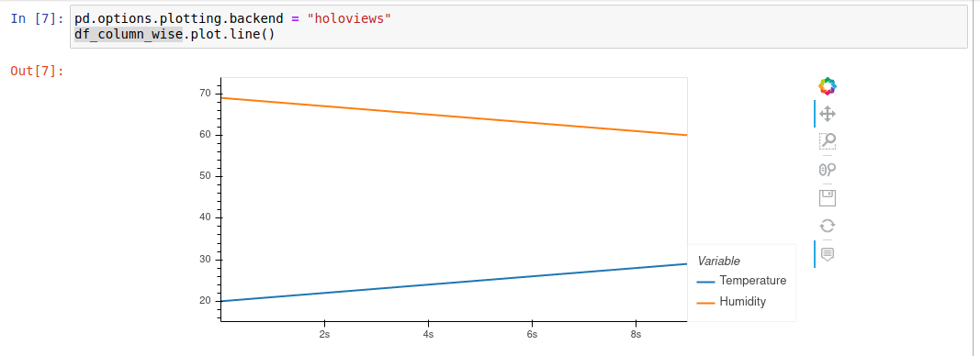This screenshot has height=356, width=980.
Task: Click the highlighted df_column_wise text
Action: 129,34
